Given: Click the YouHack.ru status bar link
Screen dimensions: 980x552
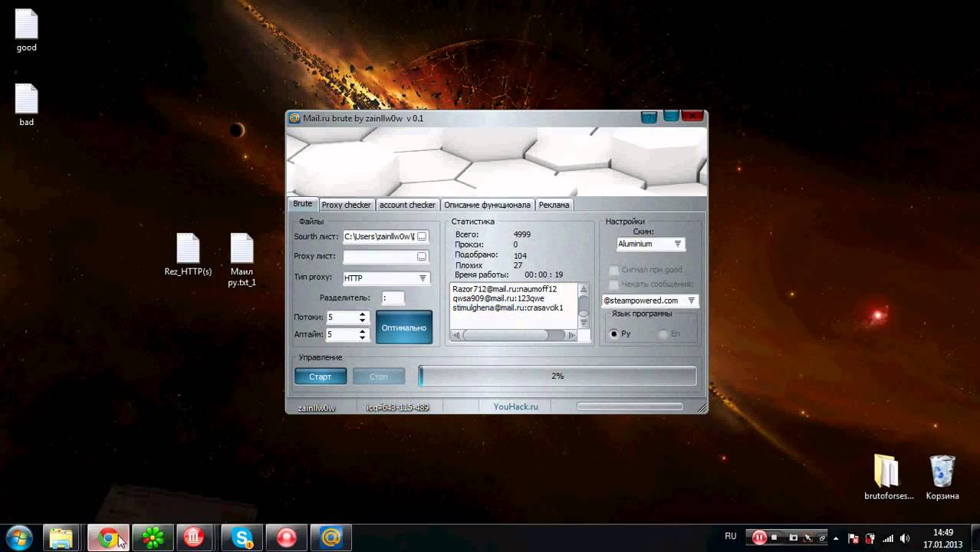Looking at the screenshot, I should point(515,406).
